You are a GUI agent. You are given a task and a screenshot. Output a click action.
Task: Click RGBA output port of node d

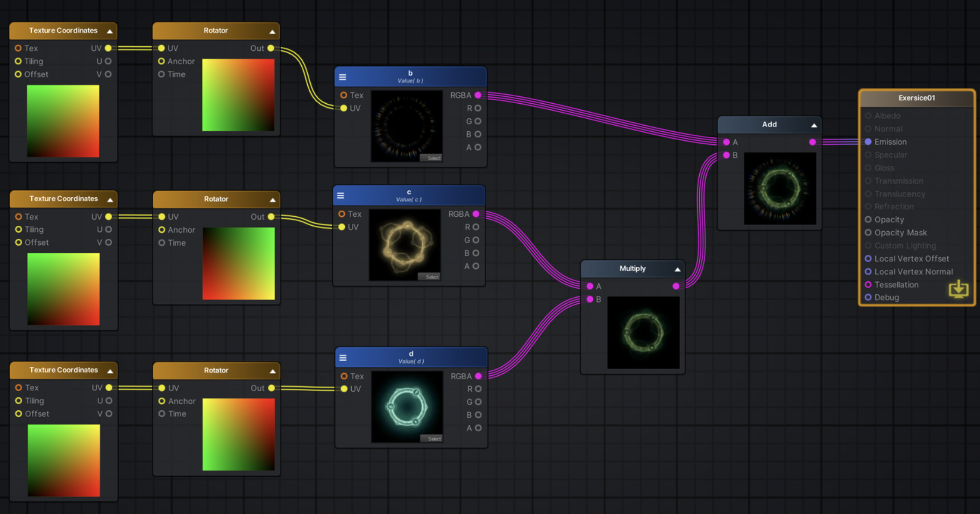pyautogui.click(x=478, y=376)
